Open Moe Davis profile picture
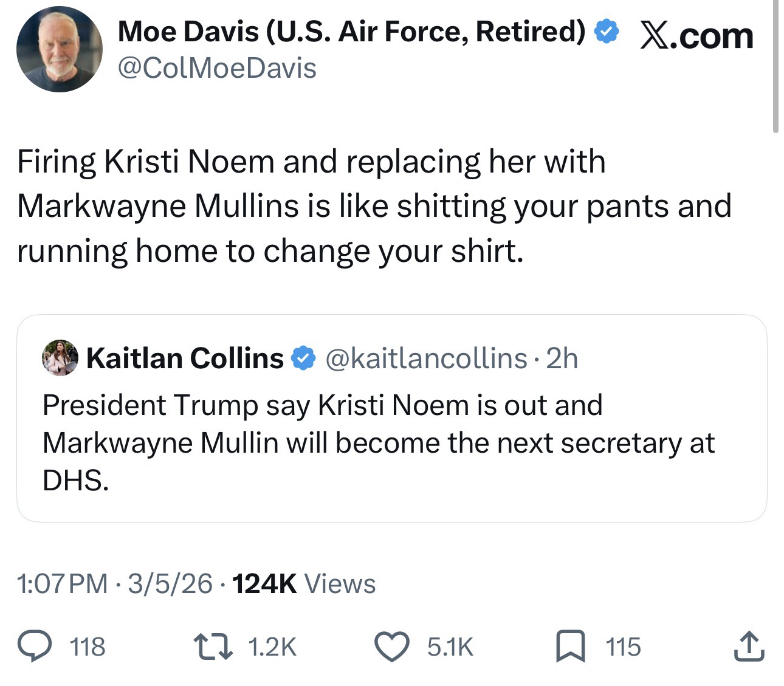This screenshot has height=686, width=784. (60, 50)
